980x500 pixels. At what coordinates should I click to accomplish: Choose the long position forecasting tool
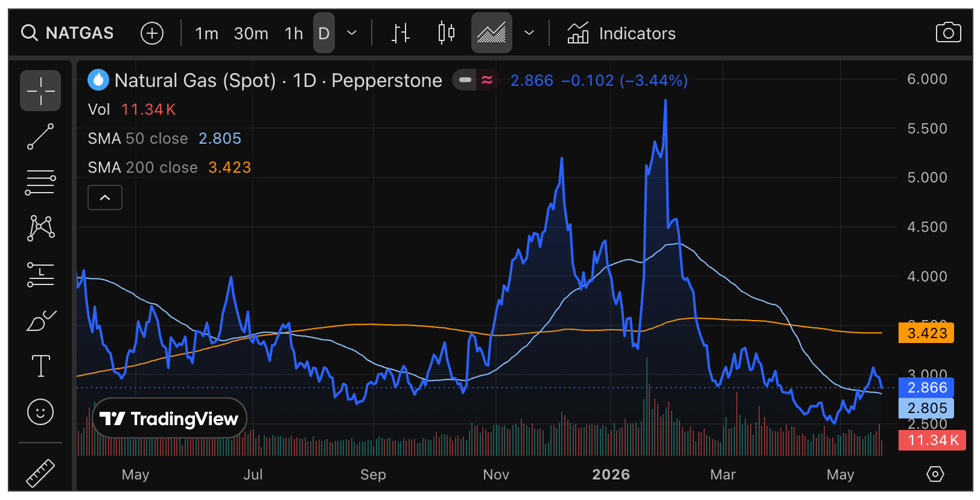40,274
